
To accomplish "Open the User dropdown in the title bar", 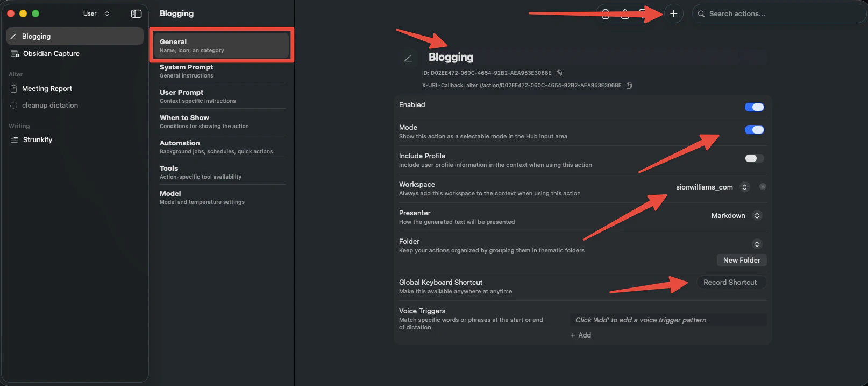I will (97, 13).
